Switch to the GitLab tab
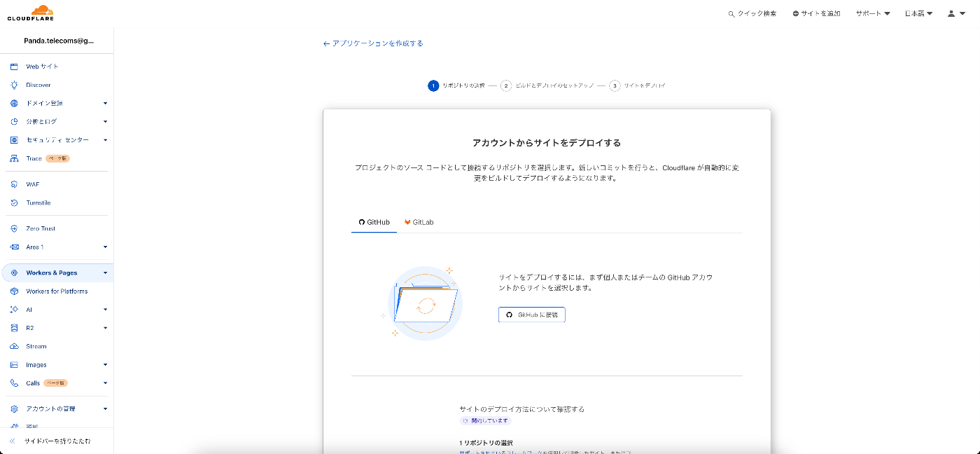980x454 pixels. [x=419, y=222]
